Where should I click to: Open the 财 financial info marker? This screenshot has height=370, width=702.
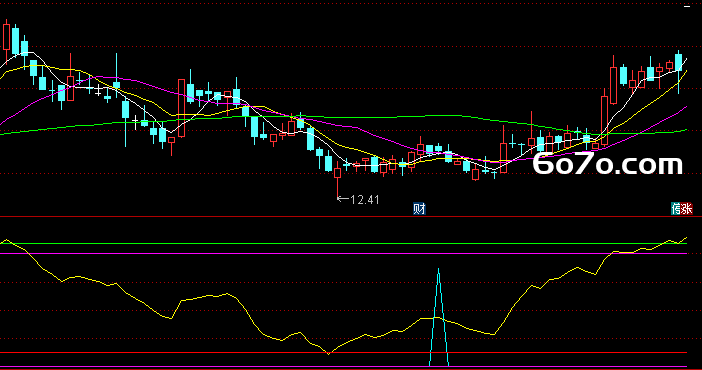click(x=419, y=209)
